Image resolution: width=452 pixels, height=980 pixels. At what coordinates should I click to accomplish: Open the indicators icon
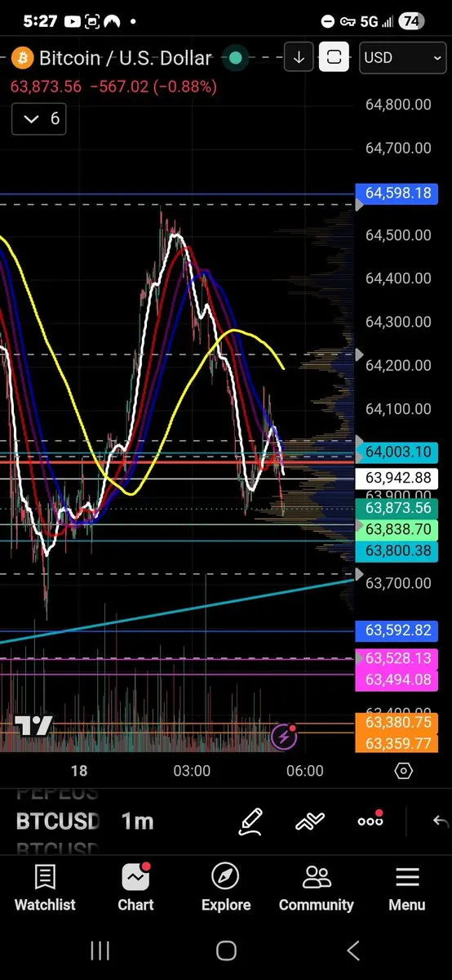pyautogui.click(x=310, y=822)
